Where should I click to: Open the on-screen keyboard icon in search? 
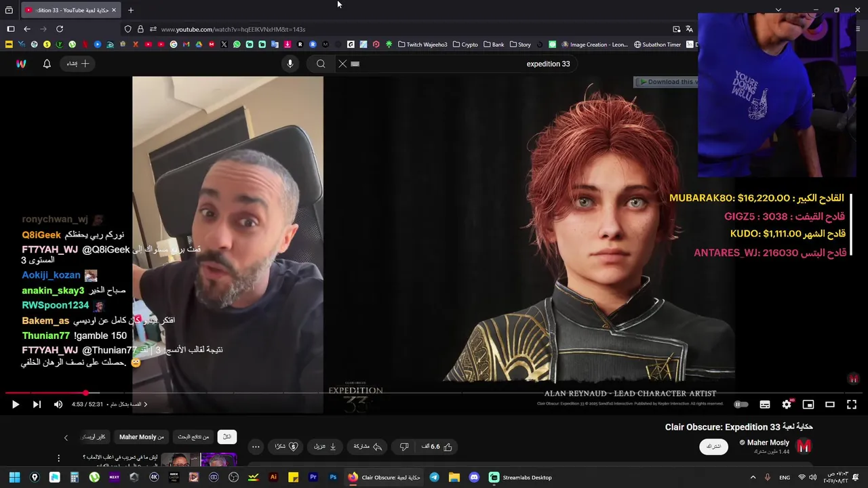coord(355,64)
